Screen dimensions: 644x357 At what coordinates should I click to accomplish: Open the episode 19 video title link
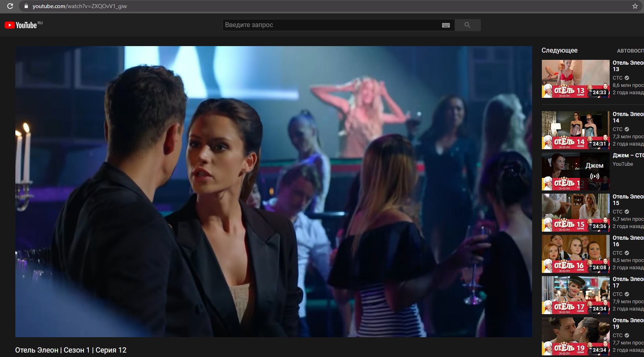[x=628, y=323]
